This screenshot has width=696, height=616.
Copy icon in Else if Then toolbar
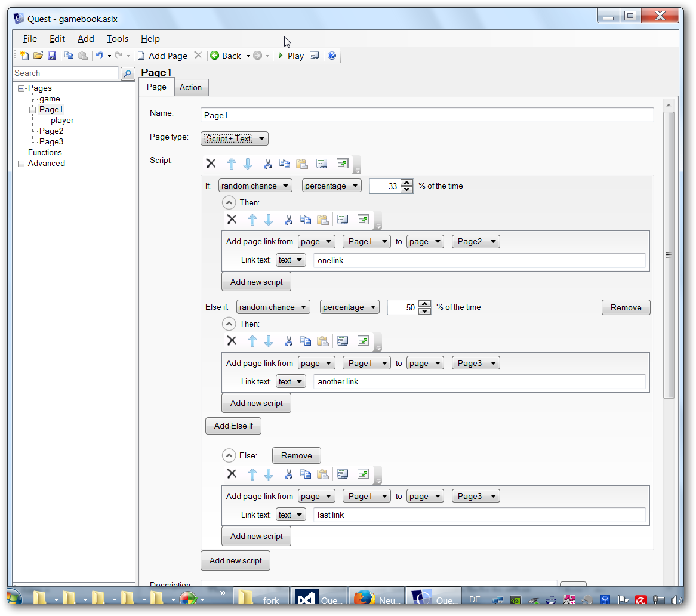pos(306,341)
